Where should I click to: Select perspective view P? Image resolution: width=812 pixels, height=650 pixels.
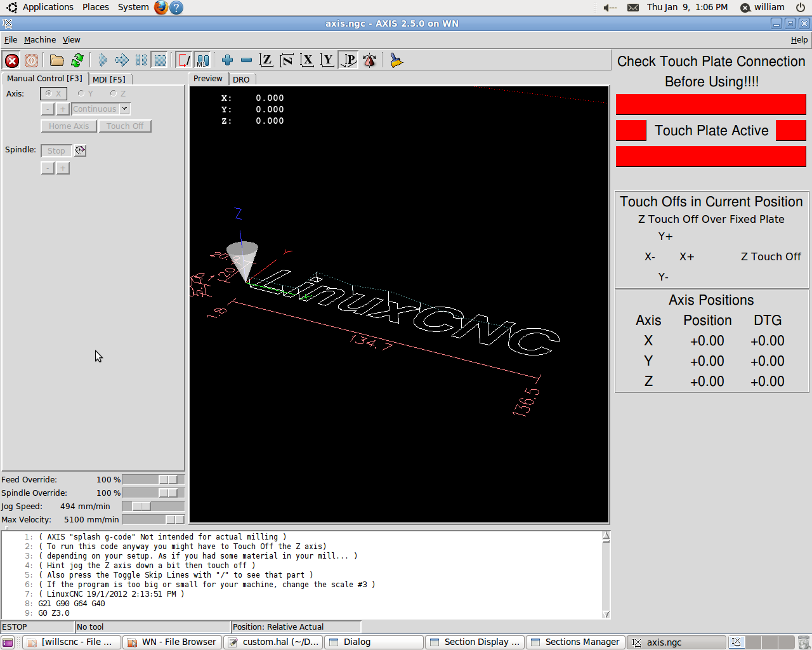coord(348,60)
